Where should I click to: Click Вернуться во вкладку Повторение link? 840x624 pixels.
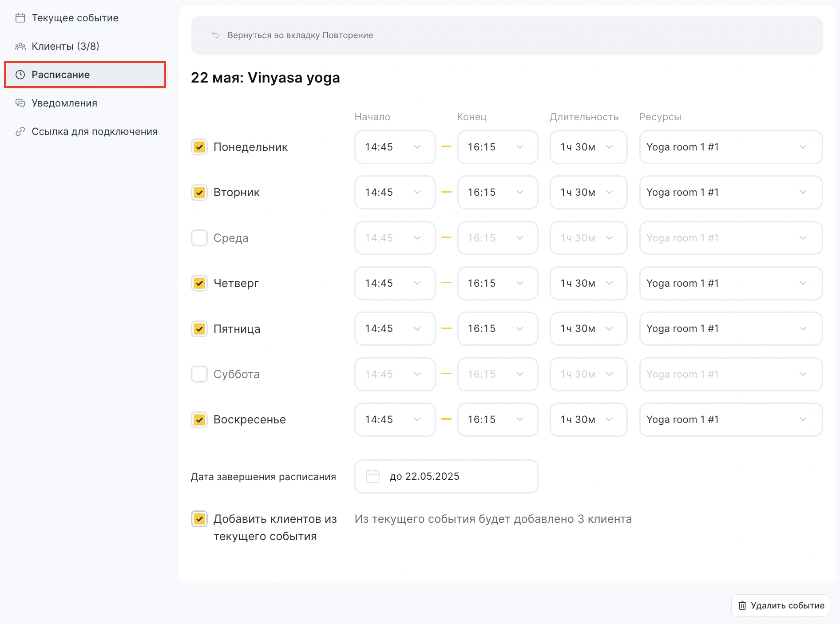coord(300,35)
